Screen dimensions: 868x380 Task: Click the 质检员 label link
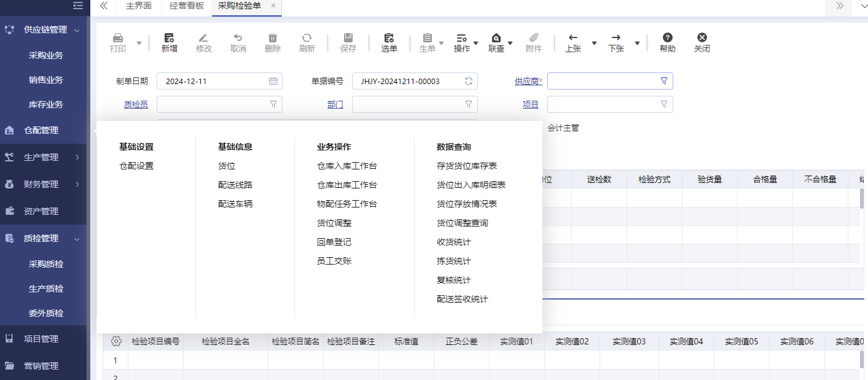pos(136,104)
